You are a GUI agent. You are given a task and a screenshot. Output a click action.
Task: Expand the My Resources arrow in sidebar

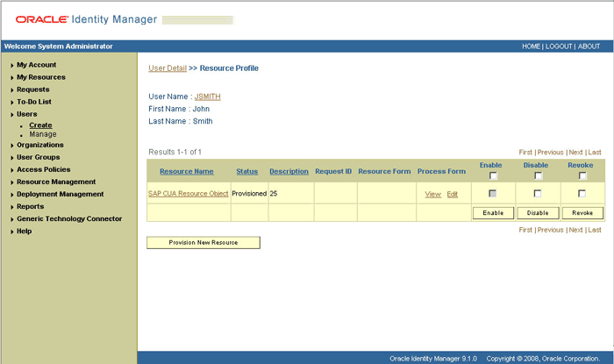[12, 78]
